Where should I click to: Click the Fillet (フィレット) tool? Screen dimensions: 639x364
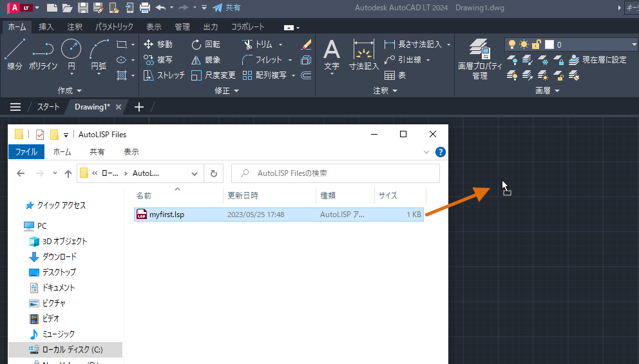(262, 60)
